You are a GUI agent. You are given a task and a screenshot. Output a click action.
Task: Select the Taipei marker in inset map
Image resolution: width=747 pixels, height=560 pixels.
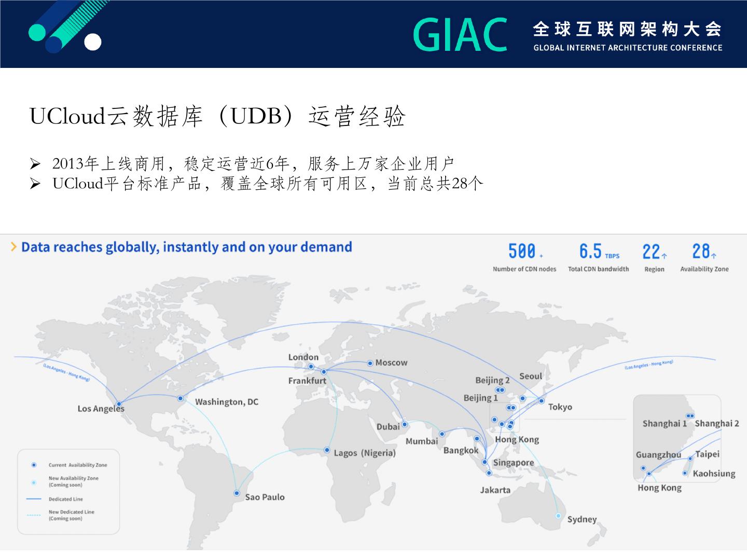(690, 458)
